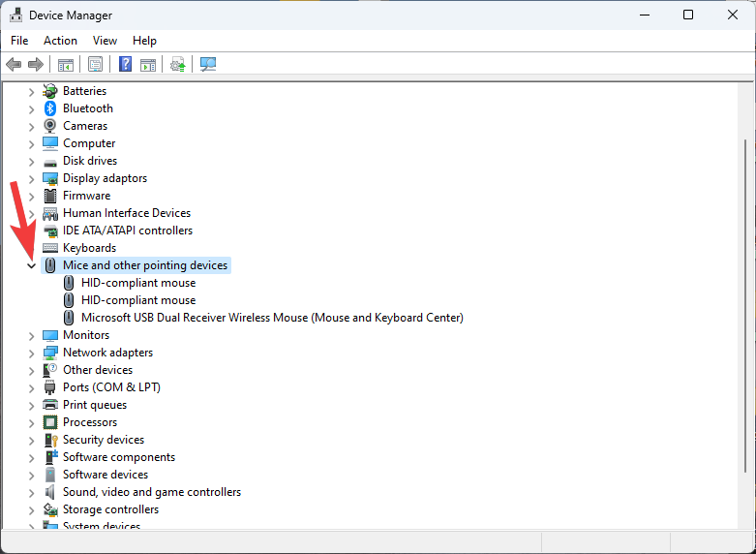The image size is (756, 554).
Task: Click Scan for hardware changes toolbar icon
Action: 208,64
